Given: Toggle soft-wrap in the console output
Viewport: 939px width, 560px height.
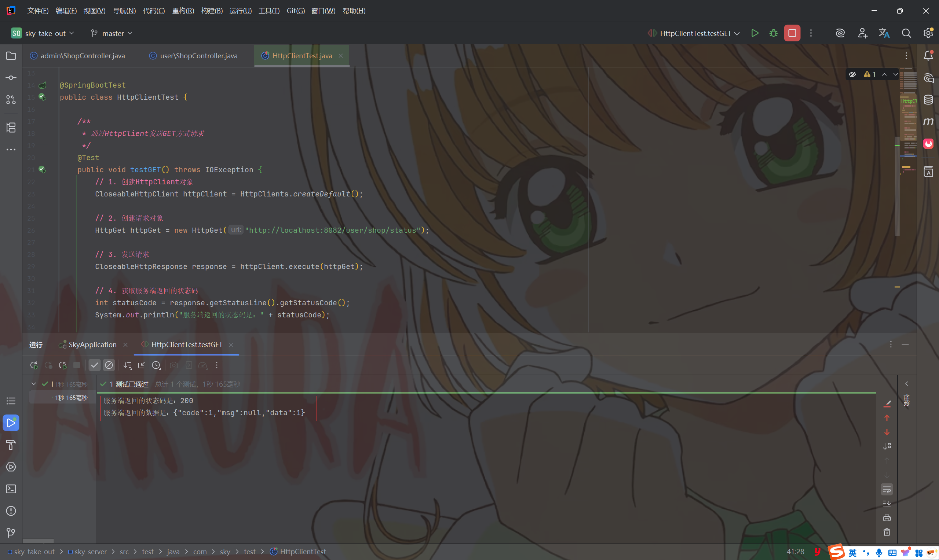Looking at the screenshot, I should click(887, 489).
